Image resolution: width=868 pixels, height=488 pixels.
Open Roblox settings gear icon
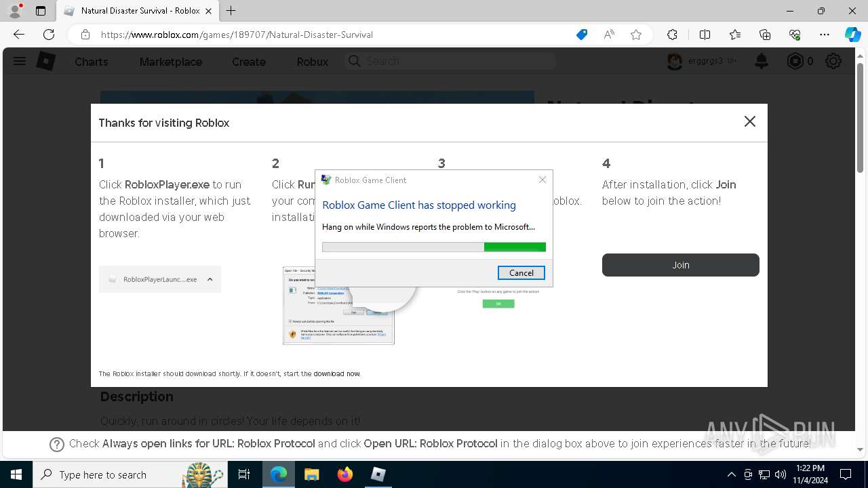coord(833,62)
